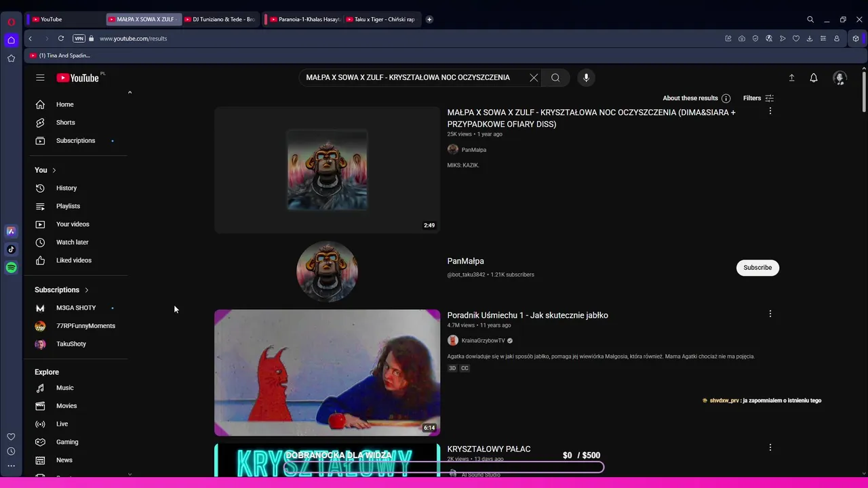This screenshot has width=868, height=488.
Task: Open options menu for Poradnik Uśmiechu video
Action: [770, 314]
